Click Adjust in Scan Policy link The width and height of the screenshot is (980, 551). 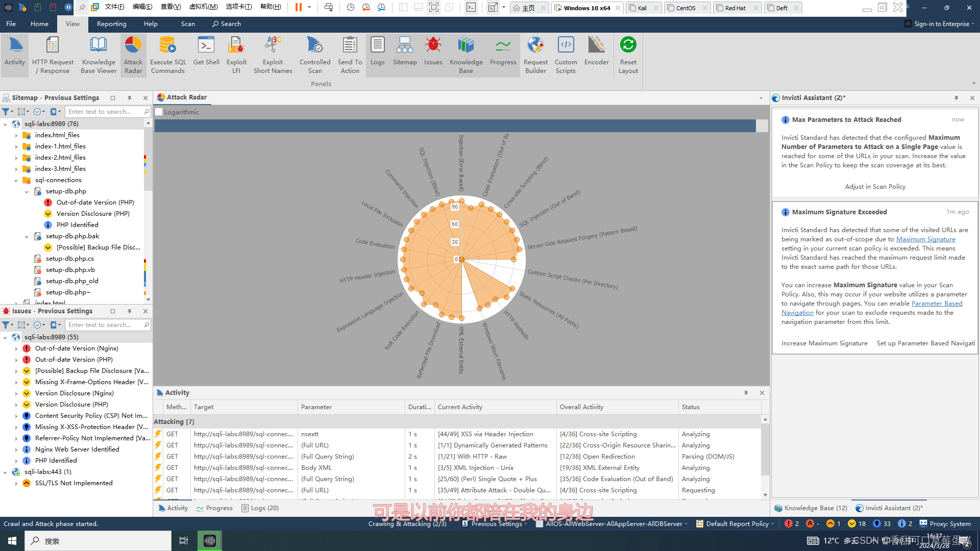pos(875,187)
